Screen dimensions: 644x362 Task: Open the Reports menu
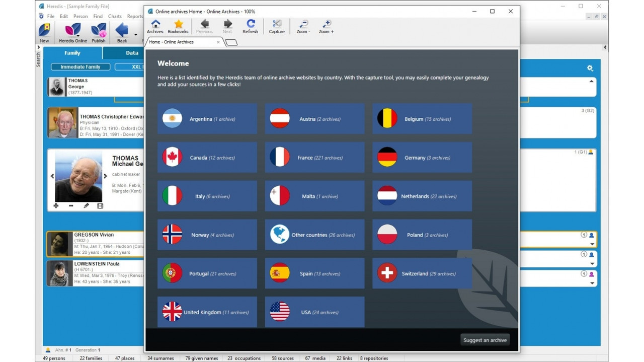pyautogui.click(x=135, y=16)
